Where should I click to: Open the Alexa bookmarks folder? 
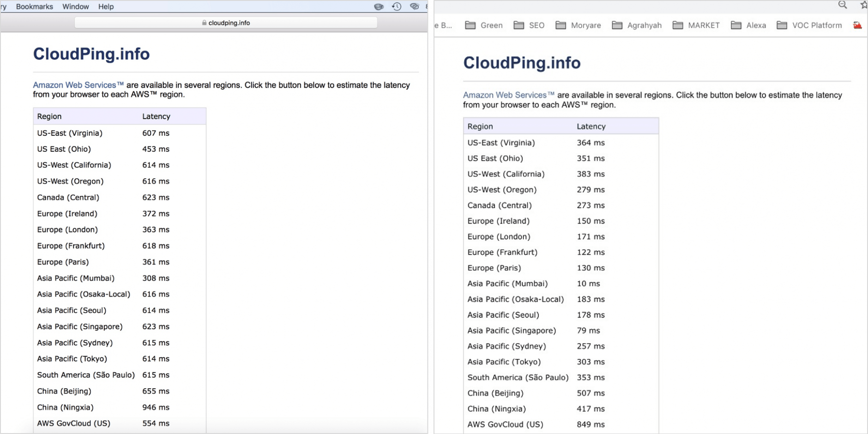tap(748, 25)
